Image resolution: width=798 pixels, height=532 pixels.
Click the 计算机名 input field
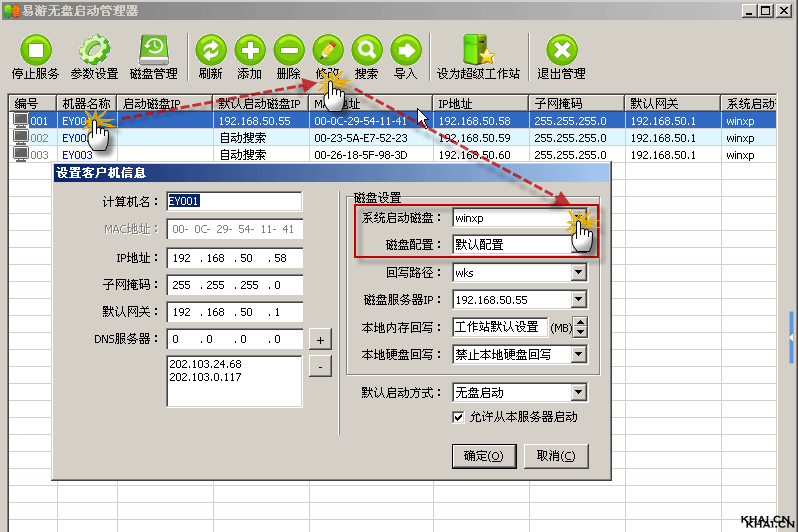pos(234,202)
